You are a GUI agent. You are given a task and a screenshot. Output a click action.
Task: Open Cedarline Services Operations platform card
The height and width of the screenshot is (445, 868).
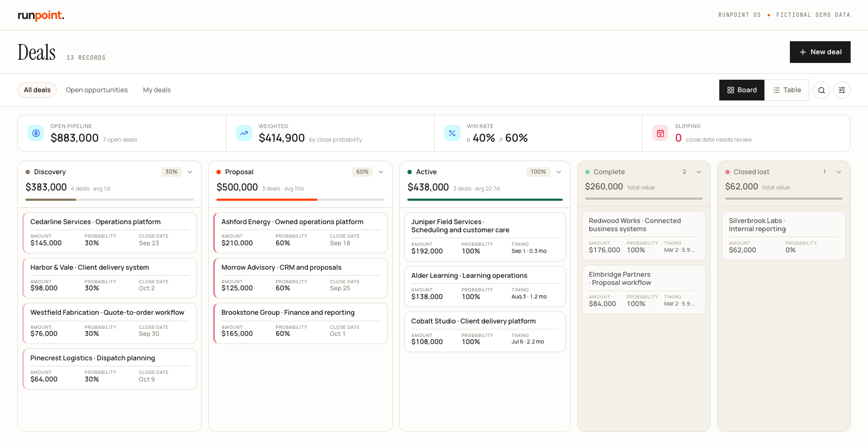110,233
